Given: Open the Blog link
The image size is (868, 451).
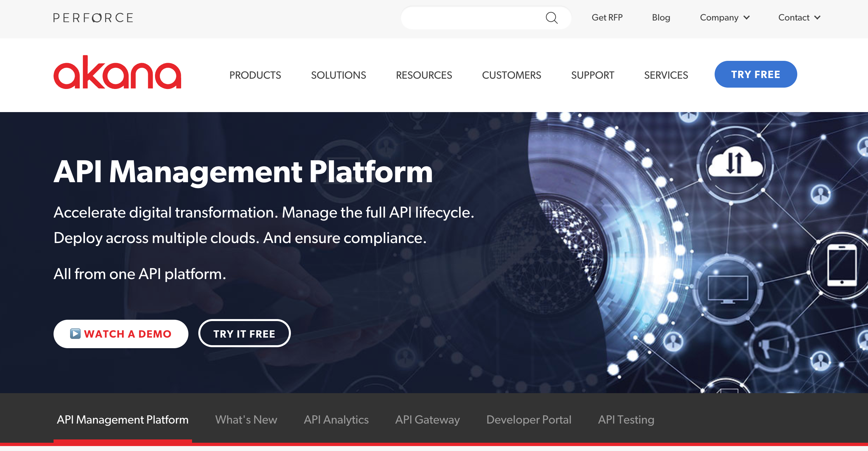Looking at the screenshot, I should (661, 18).
